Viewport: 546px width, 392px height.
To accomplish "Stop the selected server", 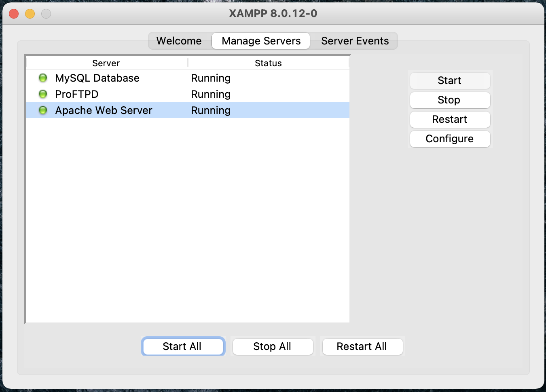I will (x=450, y=100).
